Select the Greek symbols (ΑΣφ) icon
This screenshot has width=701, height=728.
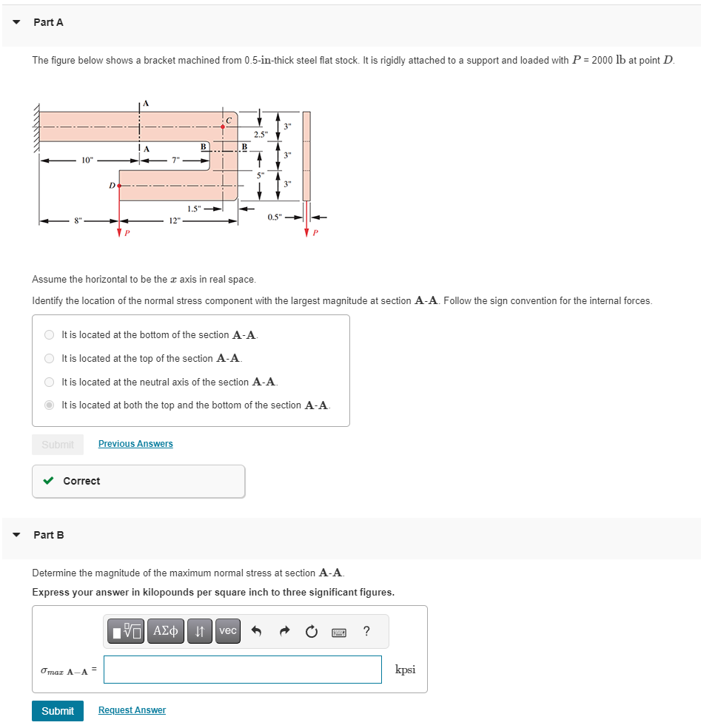click(x=165, y=631)
